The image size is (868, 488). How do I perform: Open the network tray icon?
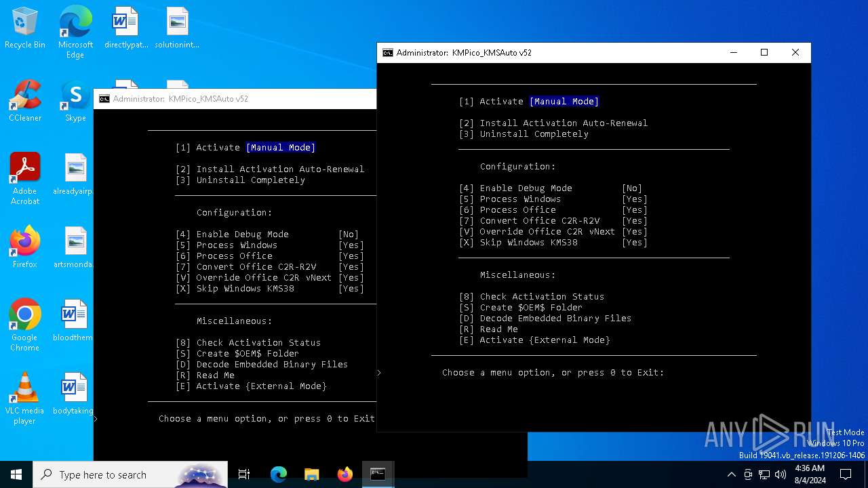[x=764, y=474]
